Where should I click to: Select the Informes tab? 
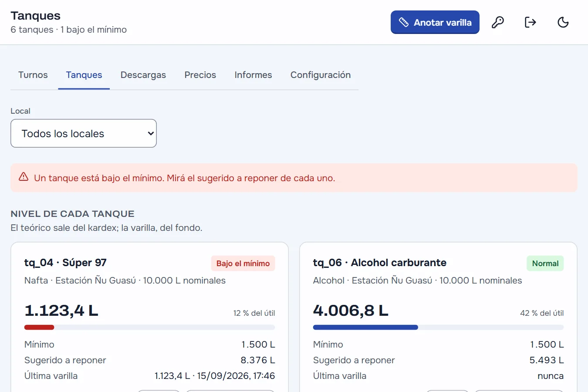[x=253, y=75]
